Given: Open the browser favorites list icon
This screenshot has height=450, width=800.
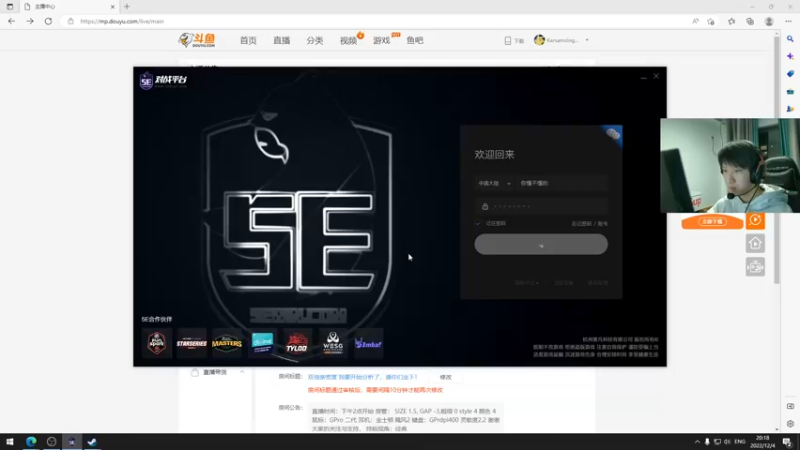Looking at the screenshot, I should (x=732, y=21).
